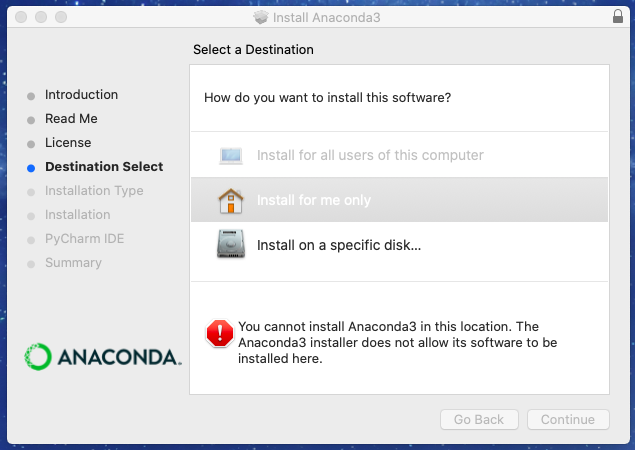Click the lock icon in title bar

[x=618, y=17]
